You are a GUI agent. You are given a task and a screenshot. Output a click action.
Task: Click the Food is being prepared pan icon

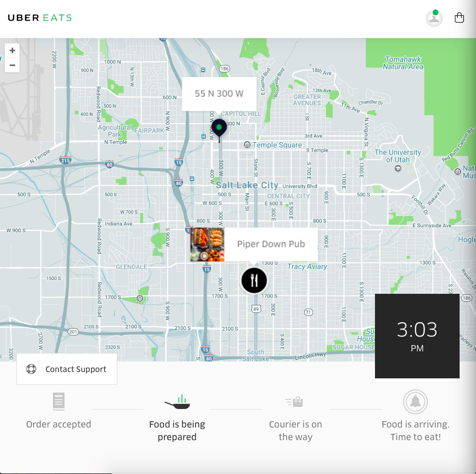(177, 402)
